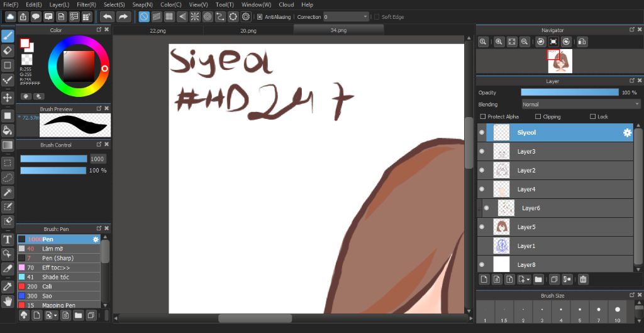The width and height of the screenshot is (644, 333).
Task: Open add layer type dropdown arrow
Action: 528,279
